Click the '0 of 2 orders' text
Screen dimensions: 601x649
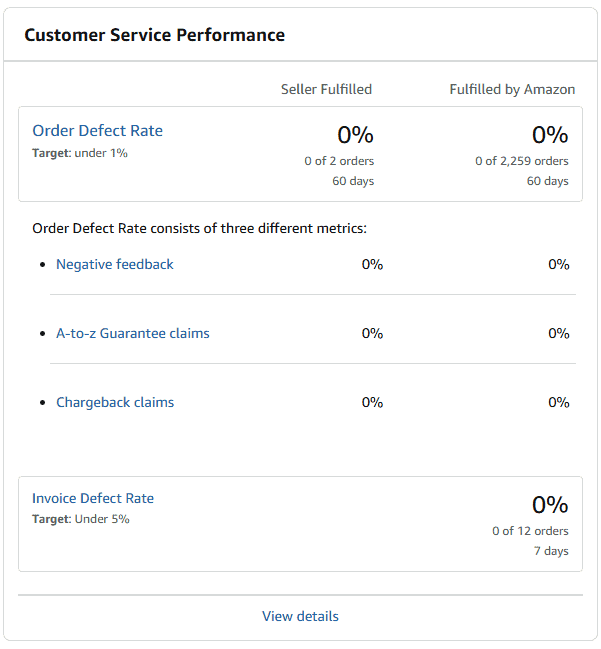pos(339,161)
